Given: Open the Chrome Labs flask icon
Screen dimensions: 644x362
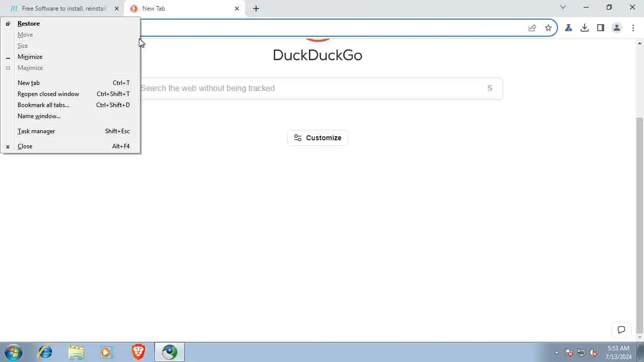Looking at the screenshot, I should (x=569, y=28).
